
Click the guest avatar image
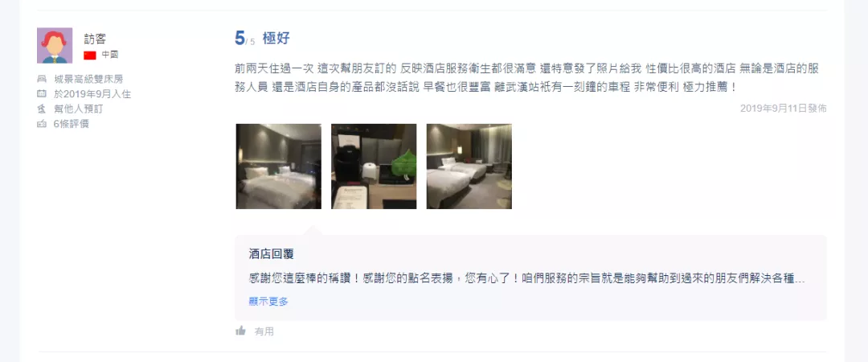click(x=55, y=46)
